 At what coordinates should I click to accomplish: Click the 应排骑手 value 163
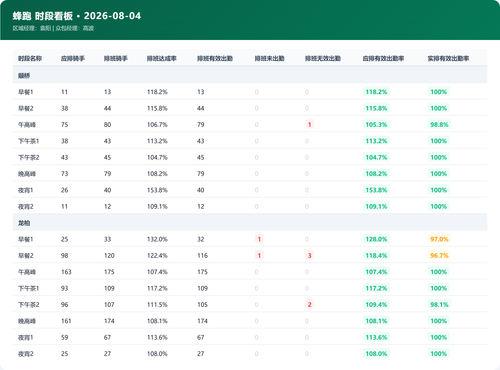point(66,272)
